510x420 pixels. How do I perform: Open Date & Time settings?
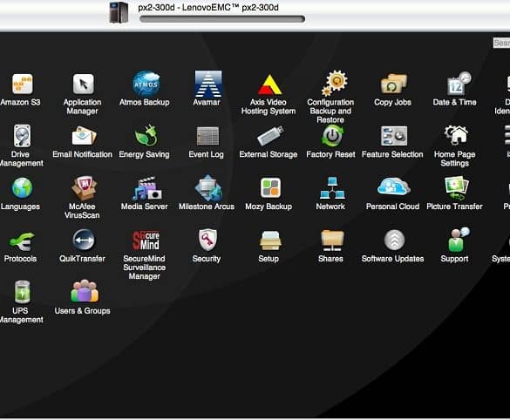tap(459, 84)
